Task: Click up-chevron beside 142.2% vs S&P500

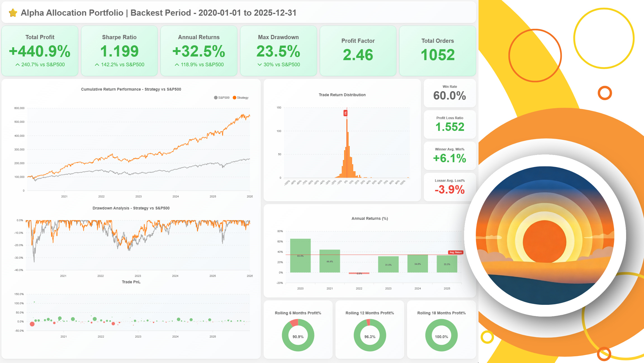Action: pos(97,65)
